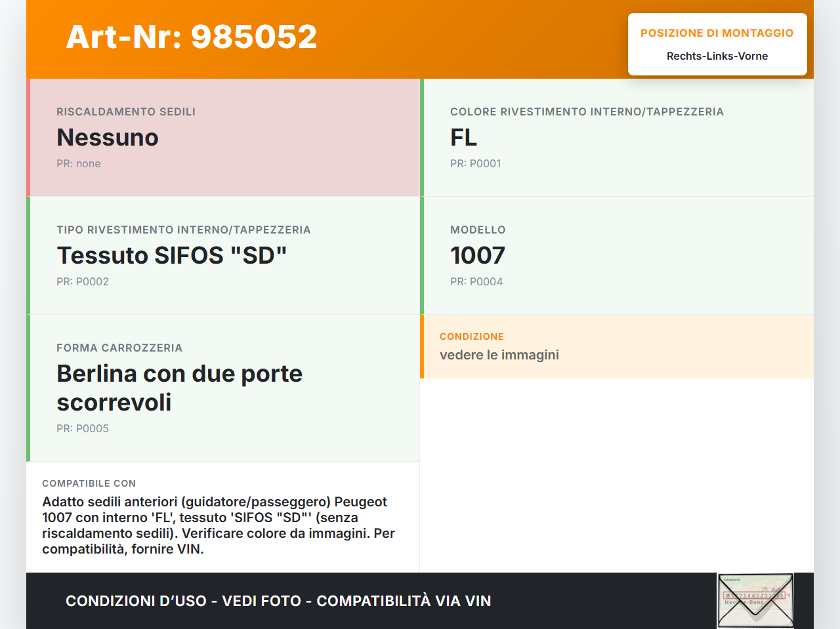Select Berlina con due porte scorrevoli text
The height and width of the screenshot is (629, 840).
179,388
